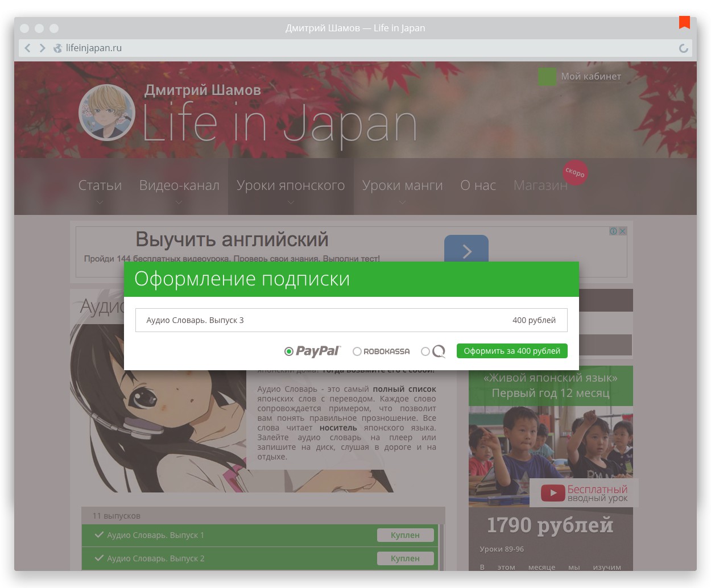This screenshot has height=588, width=711.
Task: Open ad info icon in banner corner
Action: [613, 231]
